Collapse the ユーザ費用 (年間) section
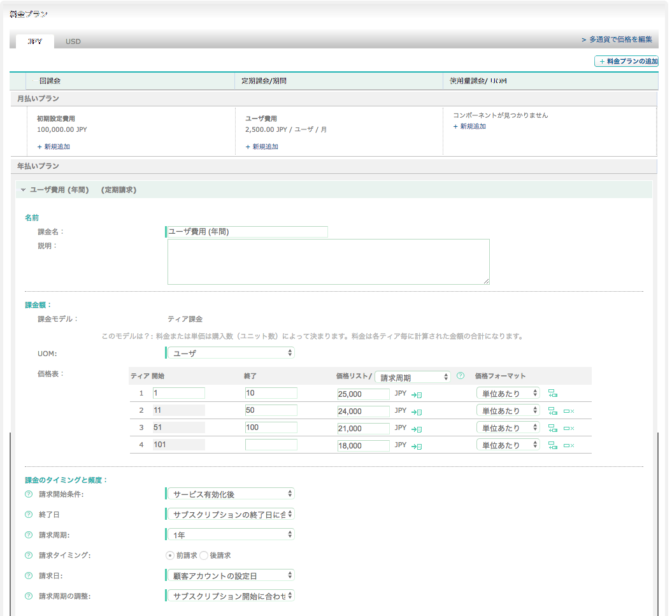 tap(24, 190)
